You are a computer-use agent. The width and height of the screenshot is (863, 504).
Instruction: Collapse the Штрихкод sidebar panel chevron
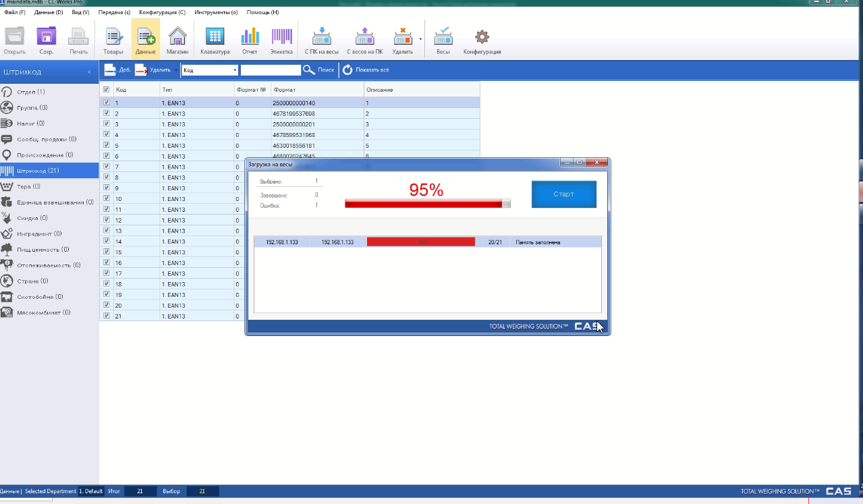(x=89, y=72)
